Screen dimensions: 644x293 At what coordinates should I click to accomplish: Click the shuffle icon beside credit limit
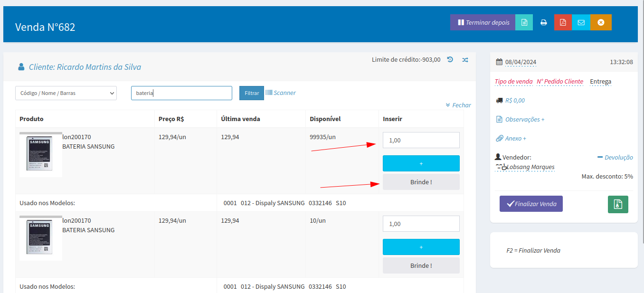tap(465, 60)
